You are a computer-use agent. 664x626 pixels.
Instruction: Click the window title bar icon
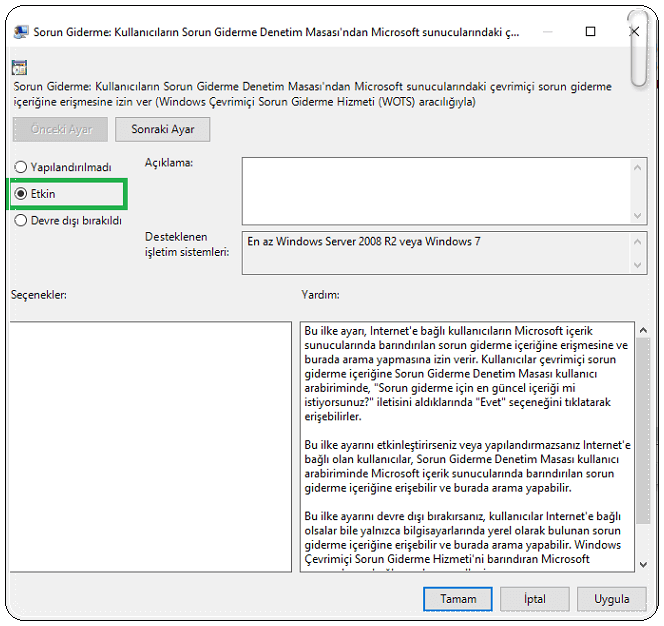coord(21,32)
